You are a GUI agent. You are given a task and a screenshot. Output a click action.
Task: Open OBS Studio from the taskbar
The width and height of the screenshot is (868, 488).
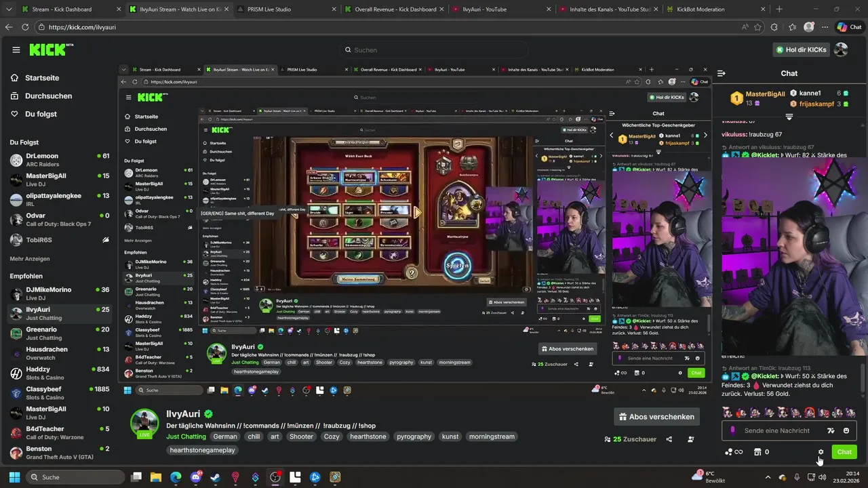point(275,477)
